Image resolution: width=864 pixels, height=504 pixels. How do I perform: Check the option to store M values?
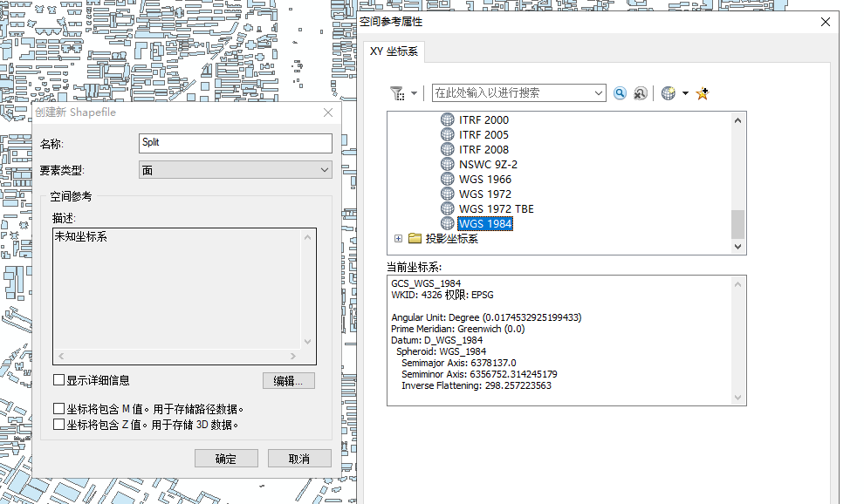click(58, 408)
